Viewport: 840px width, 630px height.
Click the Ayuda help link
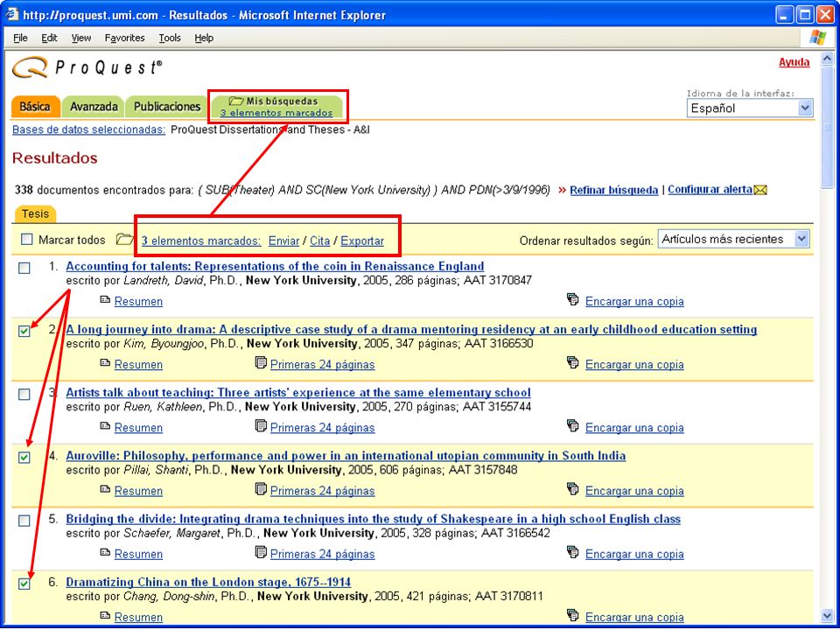794,62
